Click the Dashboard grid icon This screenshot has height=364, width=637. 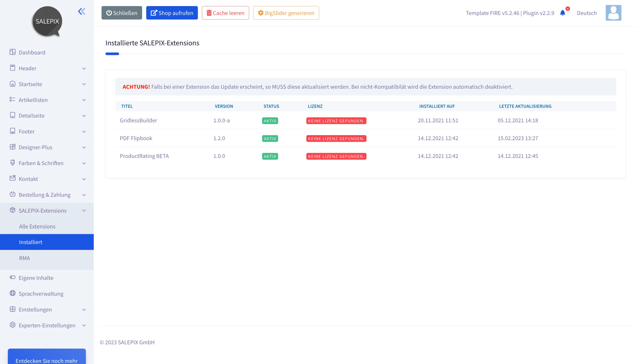(x=12, y=52)
